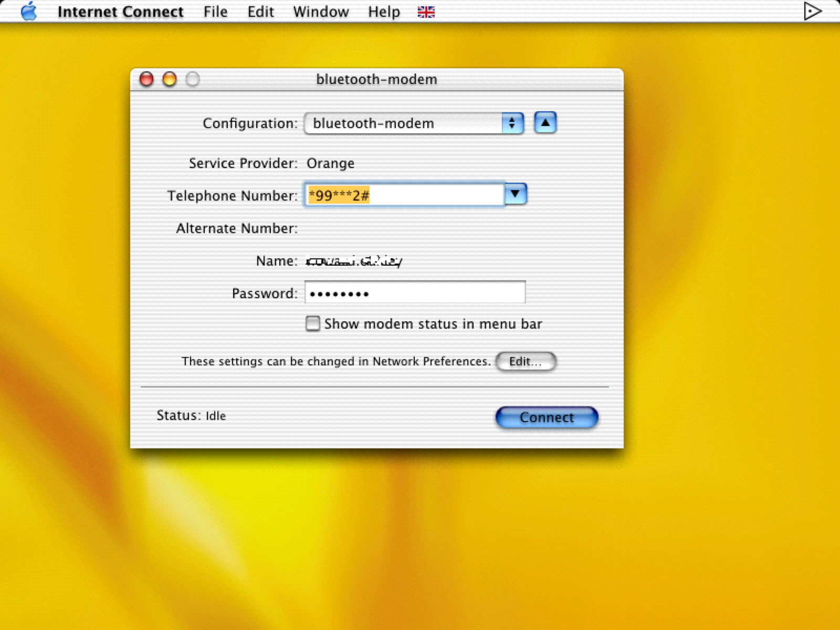Open the Internet Connect application menu
Screen dimensions: 840x630
pos(120,12)
